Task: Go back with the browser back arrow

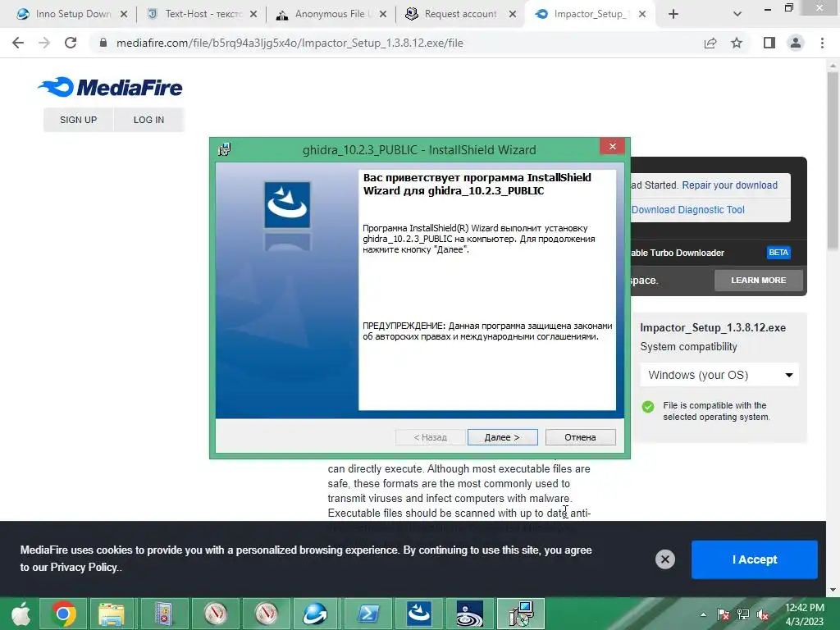Action: [x=18, y=43]
